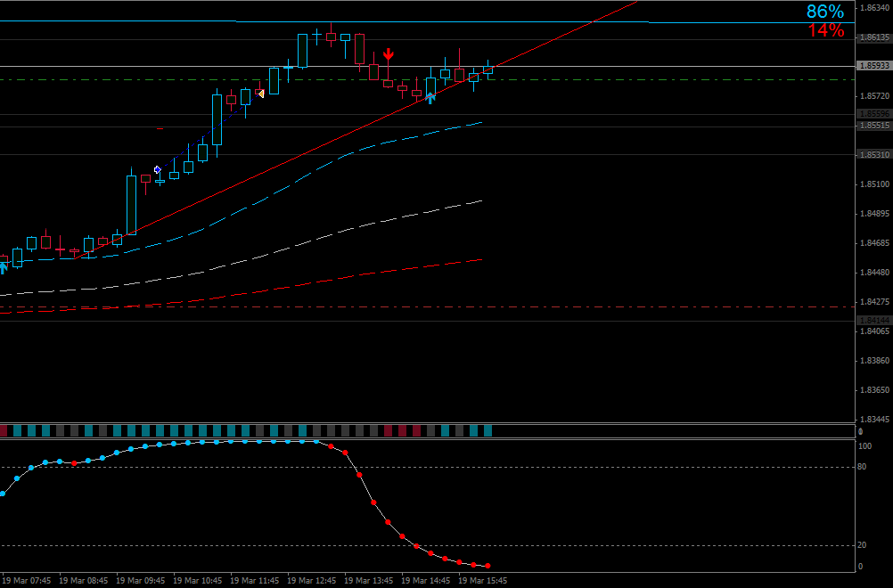Select the trade entry marker on blue dashed line
This screenshot has height=588, width=893.
(x=158, y=169)
